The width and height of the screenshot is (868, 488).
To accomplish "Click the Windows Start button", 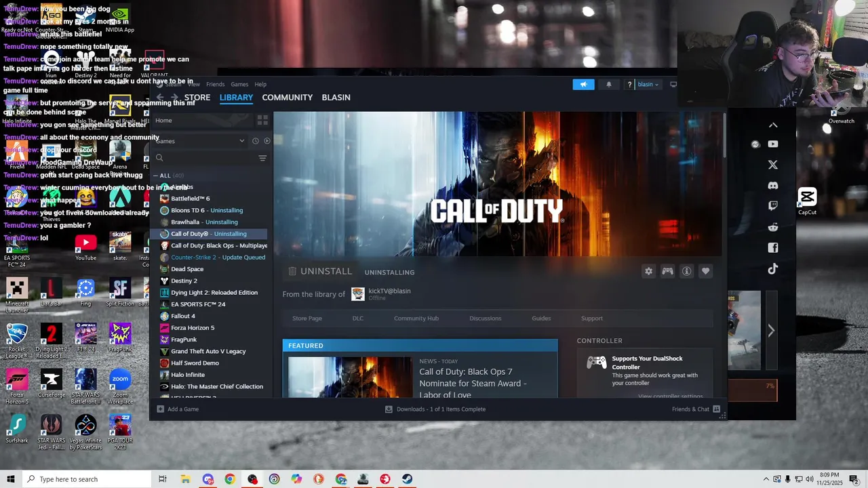I will (10, 479).
